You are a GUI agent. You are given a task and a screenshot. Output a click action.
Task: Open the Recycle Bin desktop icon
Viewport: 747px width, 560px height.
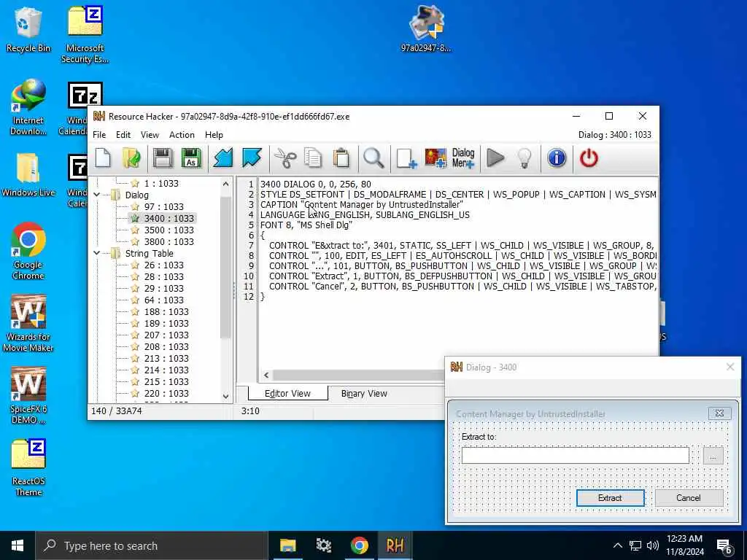[x=28, y=29]
